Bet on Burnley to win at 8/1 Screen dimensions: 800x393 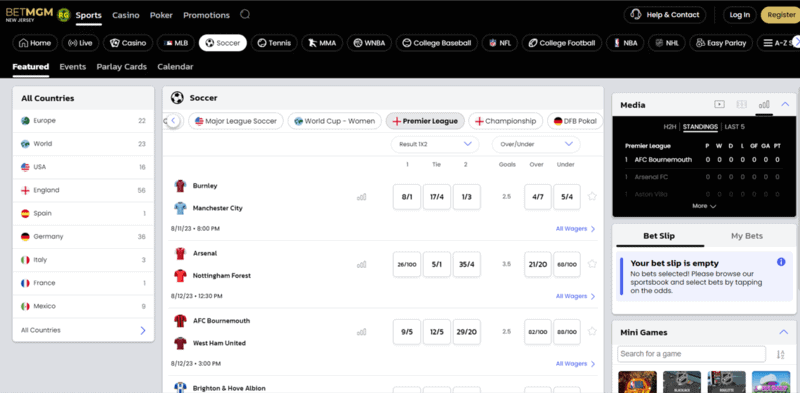(407, 196)
